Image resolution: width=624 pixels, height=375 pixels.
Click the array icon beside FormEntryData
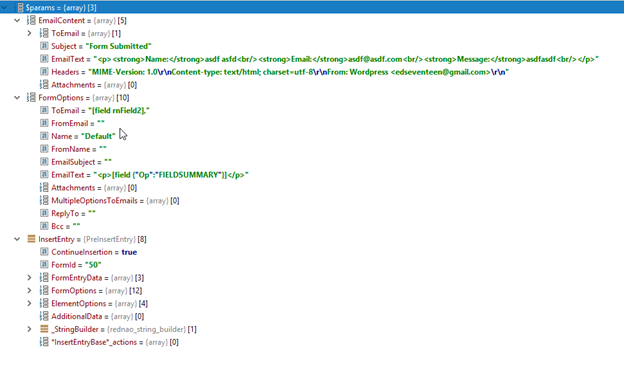coord(44,278)
